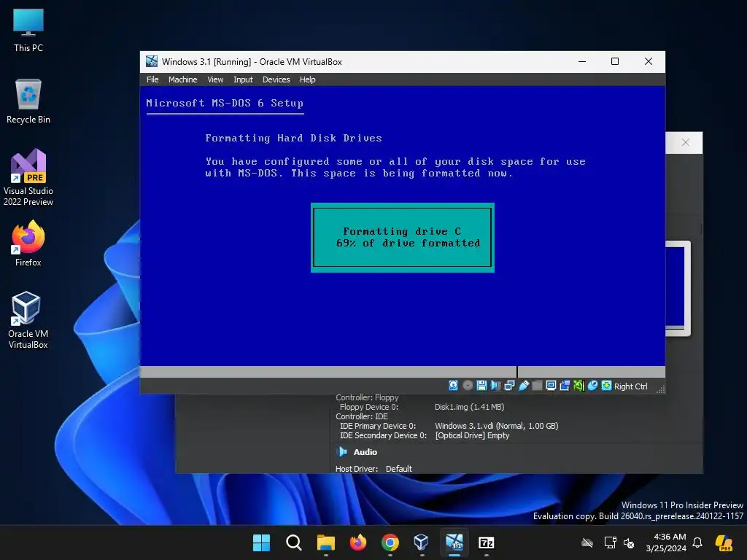Viewport: 747px width, 560px height.
Task: Open the Devices menu
Action: click(x=276, y=79)
